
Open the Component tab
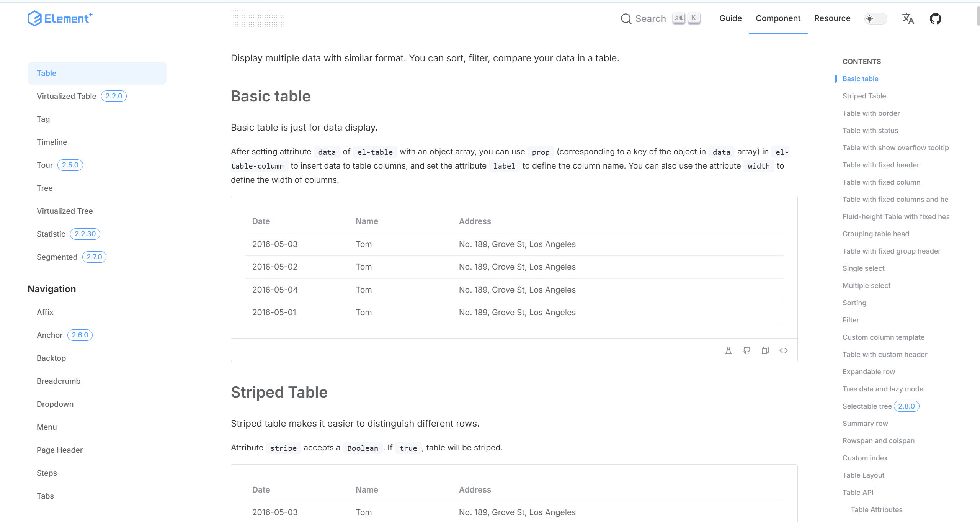pyautogui.click(x=778, y=18)
